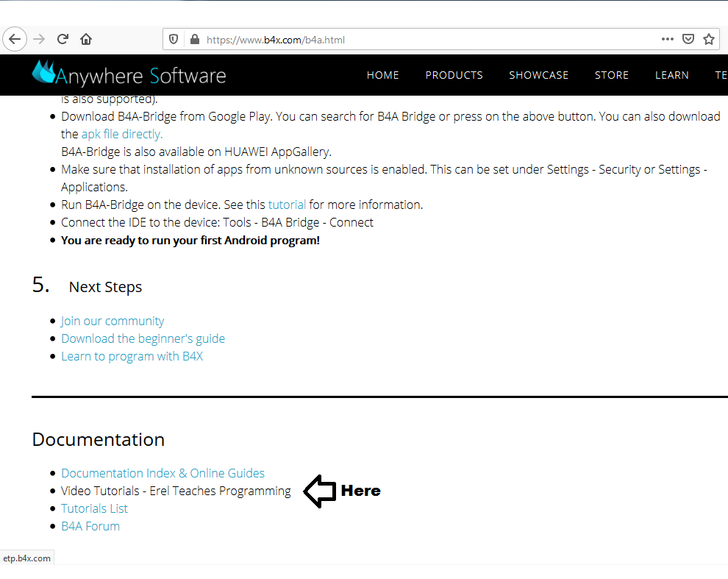Bookmark this page with the star icon

708,40
